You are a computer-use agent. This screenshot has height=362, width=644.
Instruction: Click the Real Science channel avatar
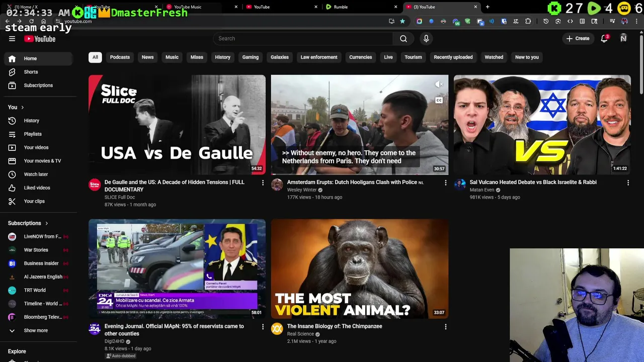pyautogui.click(x=277, y=329)
